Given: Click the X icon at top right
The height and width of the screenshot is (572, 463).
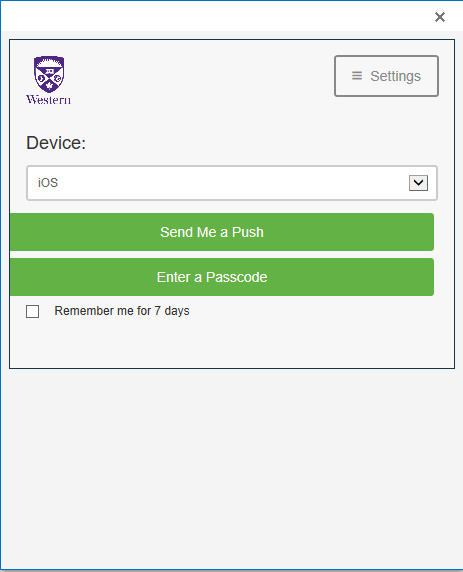Looking at the screenshot, I should point(440,17).
